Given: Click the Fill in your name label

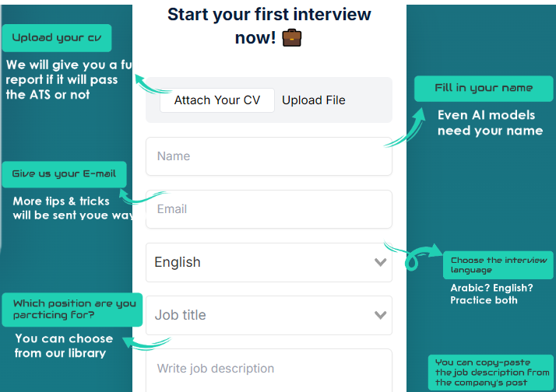Looking at the screenshot, I should pos(484,89).
